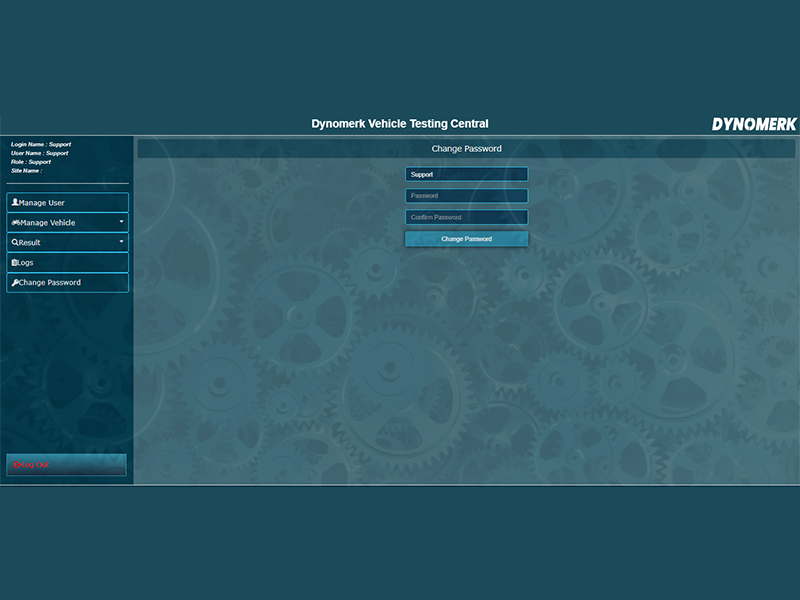
Task: Select Change Password in the sidebar menu
Action: (50, 283)
